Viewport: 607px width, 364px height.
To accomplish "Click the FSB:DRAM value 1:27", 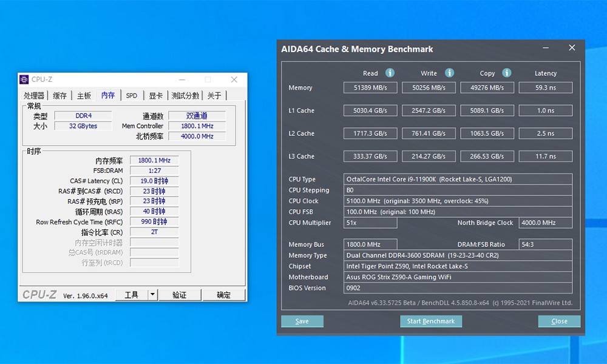I will [x=154, y=170].
